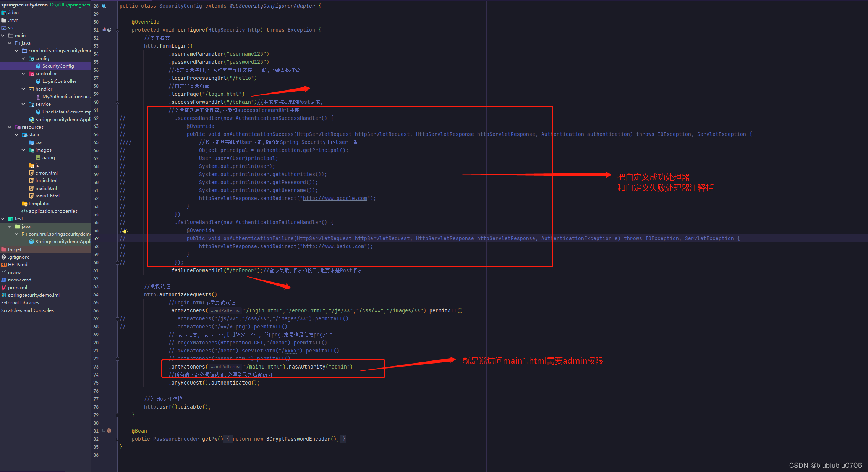Click the Spring bean gutter icon on line 81
The image size is (868, 472).
click(109, 431)
